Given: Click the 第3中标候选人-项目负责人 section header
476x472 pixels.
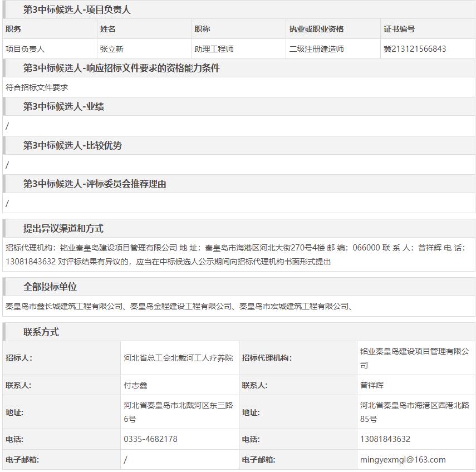Looking at the screenshot, I should click(x=77, y=10).
